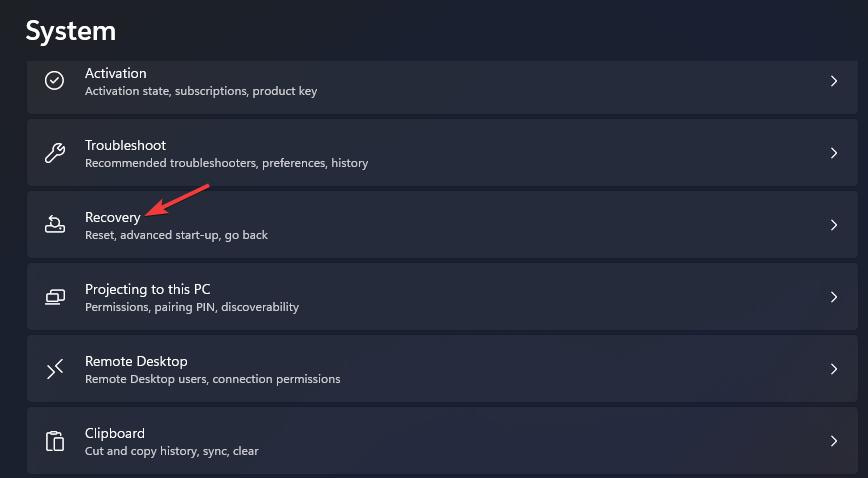
Task: Open the Remote Desktop label
Action: 136,361
